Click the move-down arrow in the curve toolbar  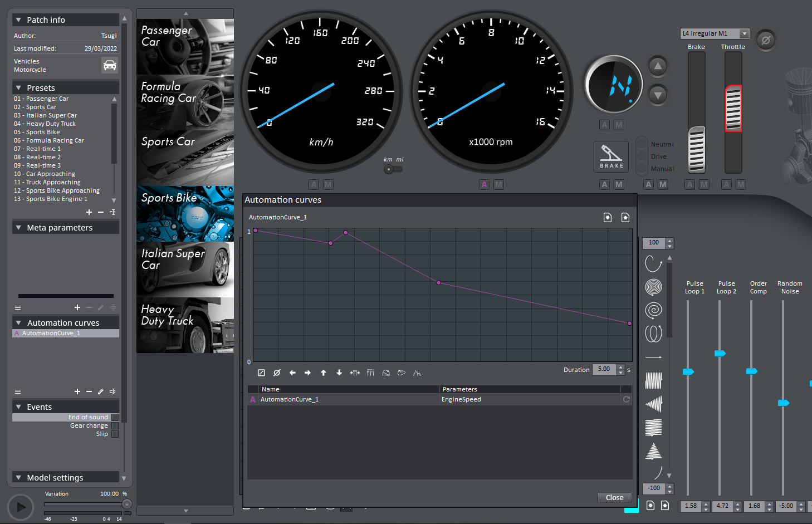coord(339,373)
